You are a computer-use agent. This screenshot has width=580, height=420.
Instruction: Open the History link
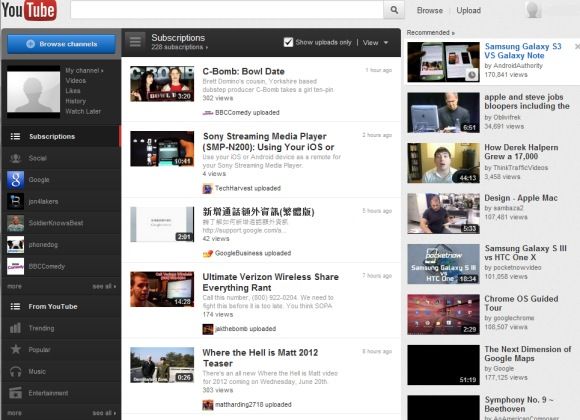click(x=75, y=101)
